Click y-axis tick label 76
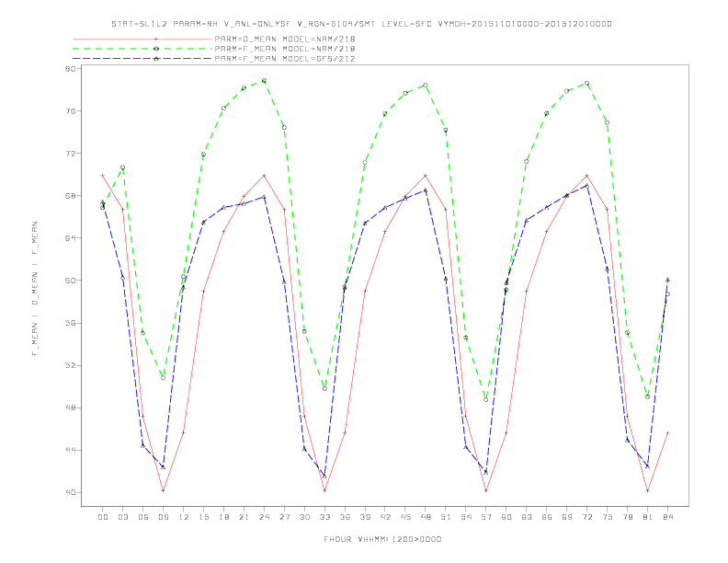 [x=71, y=110]
